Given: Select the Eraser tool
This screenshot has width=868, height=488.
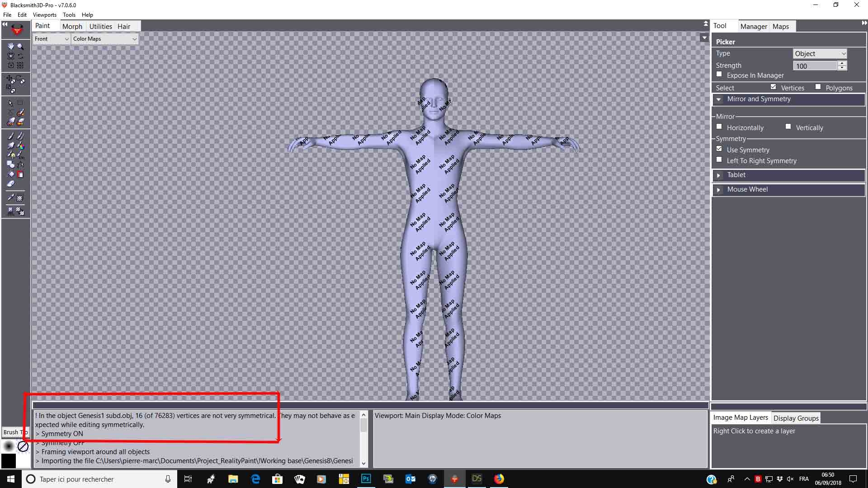Looking at the screenshot, I should tap(11, 184).
